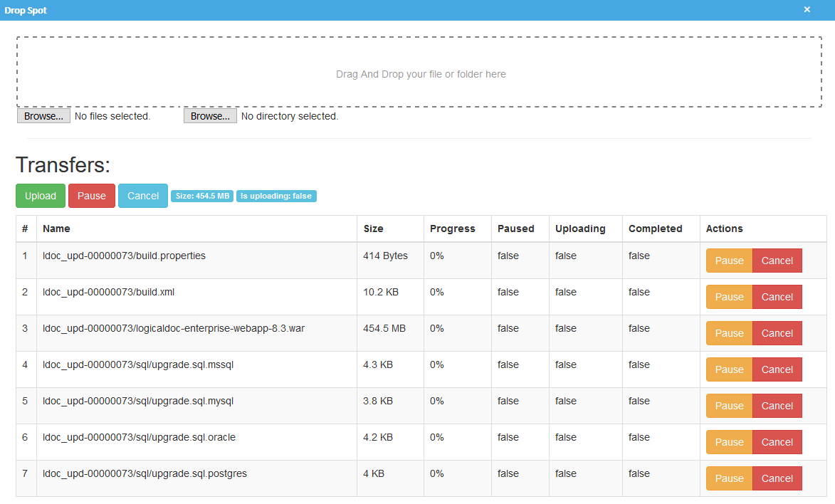Pause the build.xml transfer
Screen dimensions: 835x504
729,297
